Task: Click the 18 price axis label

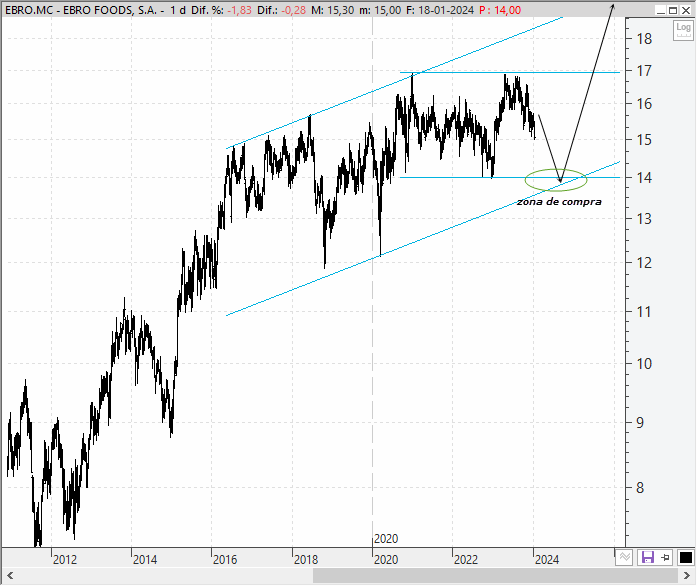Action: (x=644, y=39)
